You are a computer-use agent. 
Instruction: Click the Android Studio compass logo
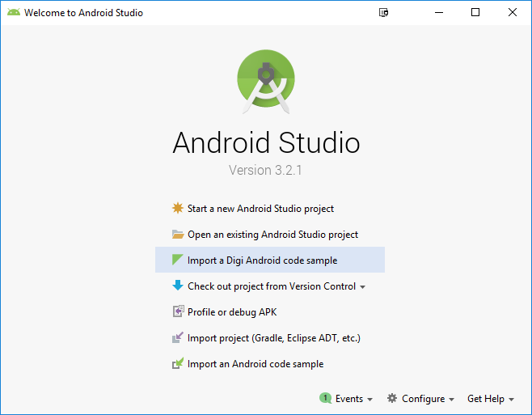pyautogui.click(x=266, y=82)
